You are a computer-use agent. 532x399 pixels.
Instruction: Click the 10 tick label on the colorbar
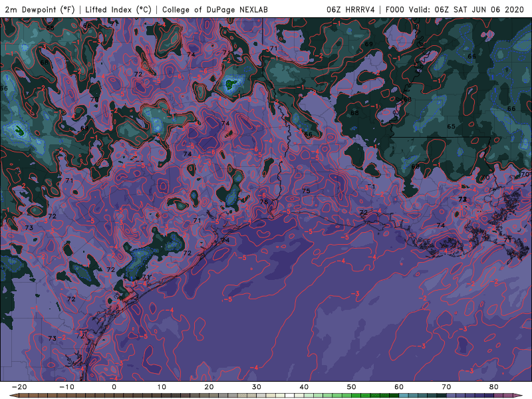[162, 387]
